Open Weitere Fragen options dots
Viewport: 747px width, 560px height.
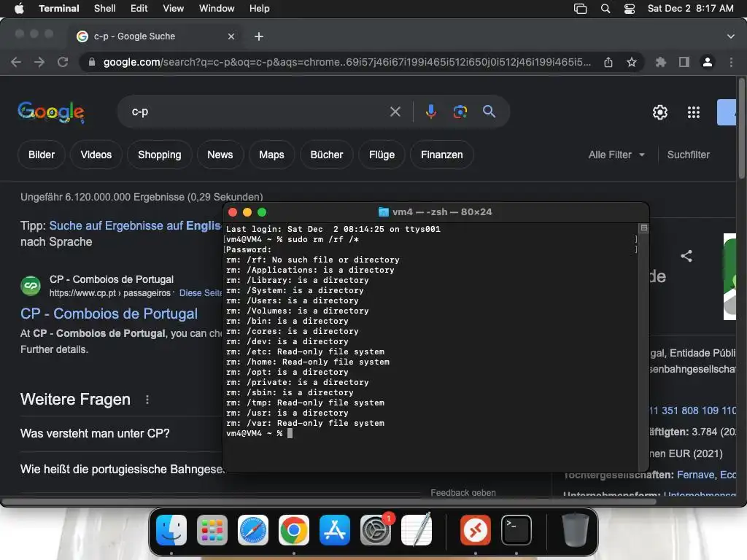point(147,400)
